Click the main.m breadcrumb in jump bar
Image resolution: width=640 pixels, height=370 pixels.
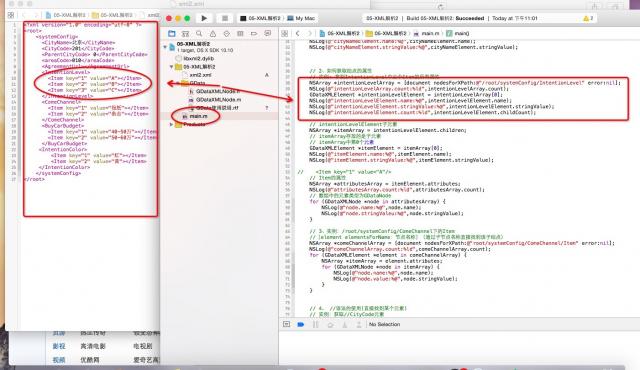(x=427, y=33)
